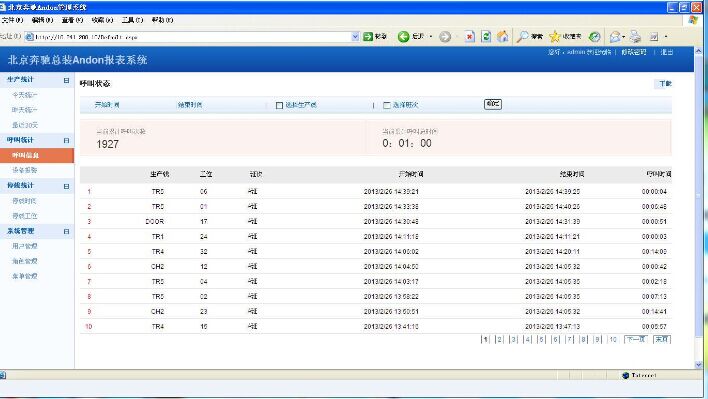Print the page with the printer icon
Screen dimensions: 708x399
(635, 37)
